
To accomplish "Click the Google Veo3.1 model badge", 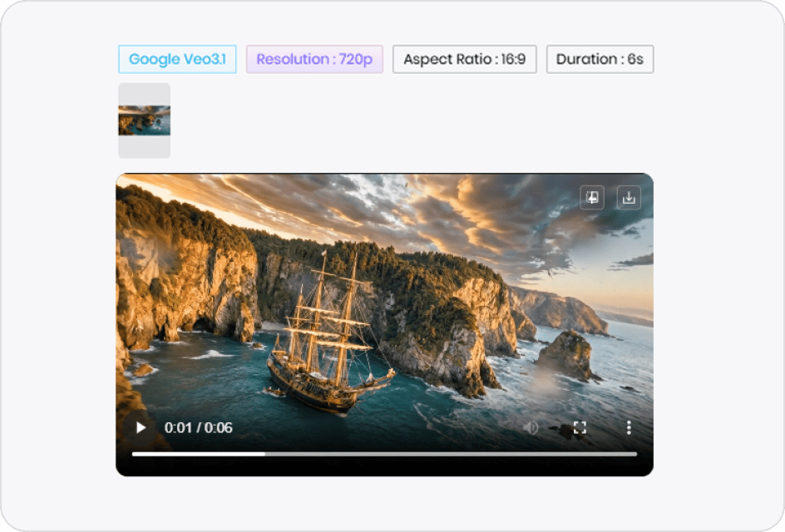I will 176,59.
